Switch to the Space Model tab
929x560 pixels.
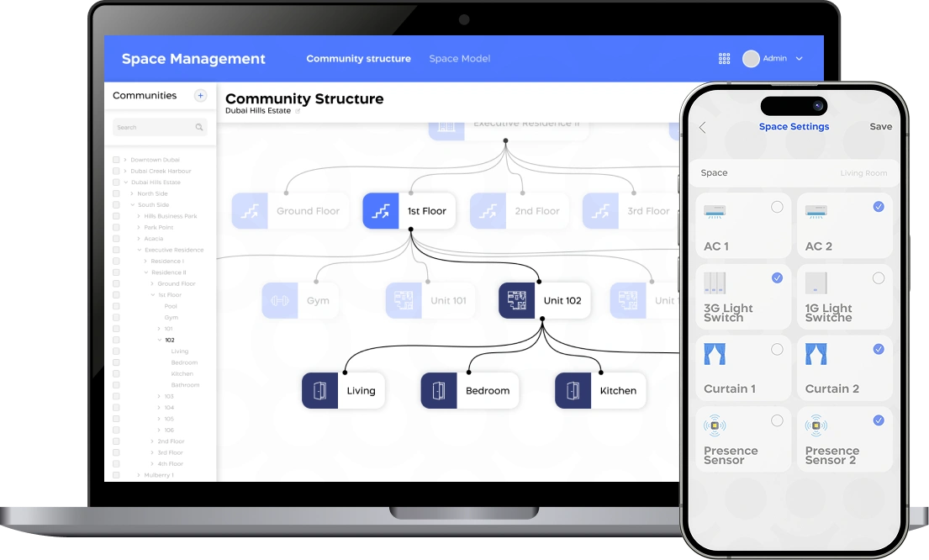tap(459, 58)
